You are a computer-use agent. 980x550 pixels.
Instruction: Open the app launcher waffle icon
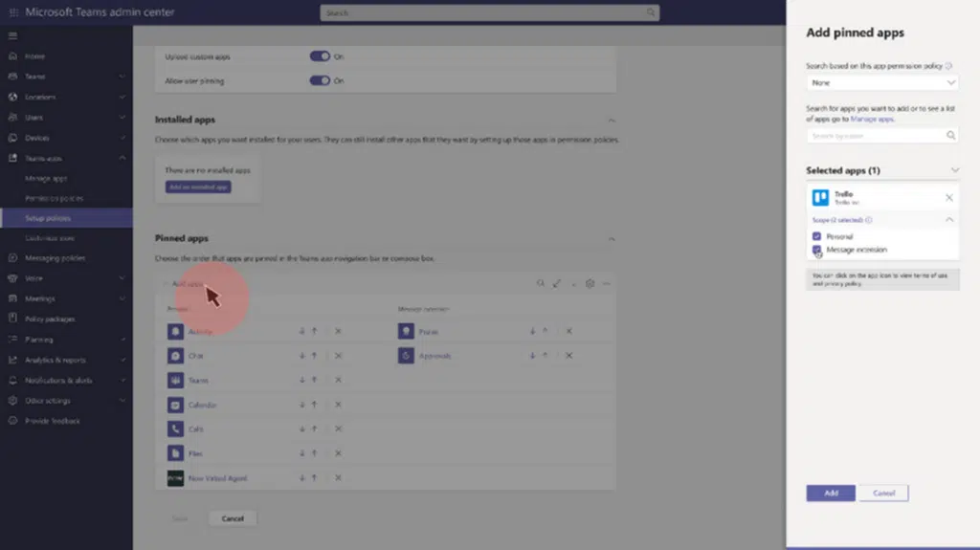point(13,12)
